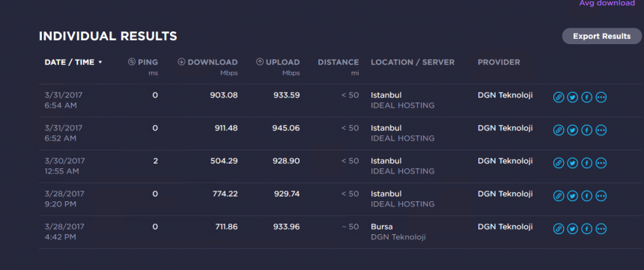The width and height of the screenshot is (644, 270).
Task: Sort by Date / Time column
Action: tap(73, 62)
